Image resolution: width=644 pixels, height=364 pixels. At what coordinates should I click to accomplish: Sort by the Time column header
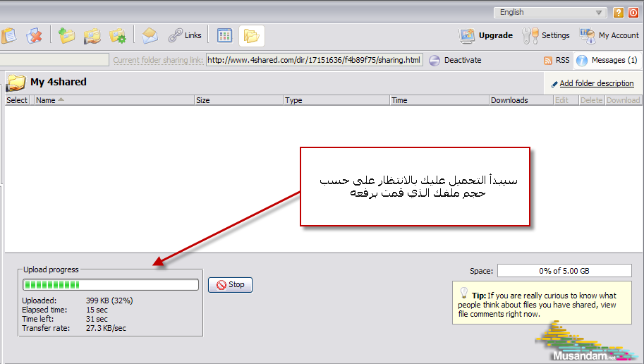click(x=439, y=100)
